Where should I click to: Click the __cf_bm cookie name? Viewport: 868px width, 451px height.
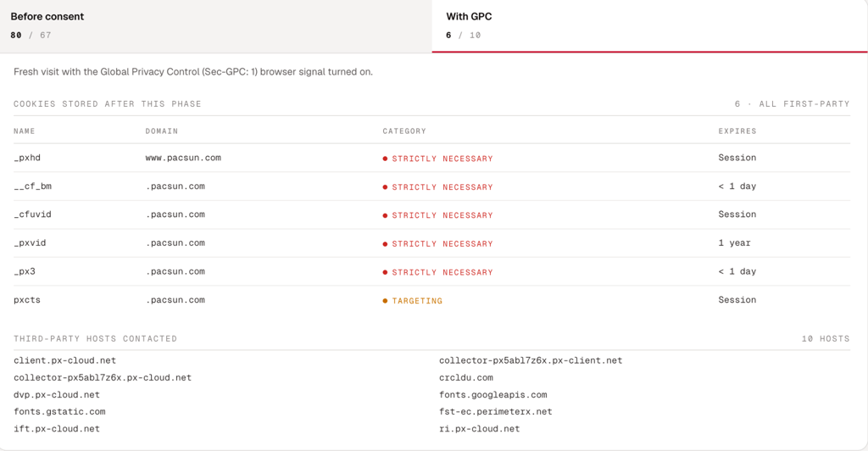(x=33, y=187)
